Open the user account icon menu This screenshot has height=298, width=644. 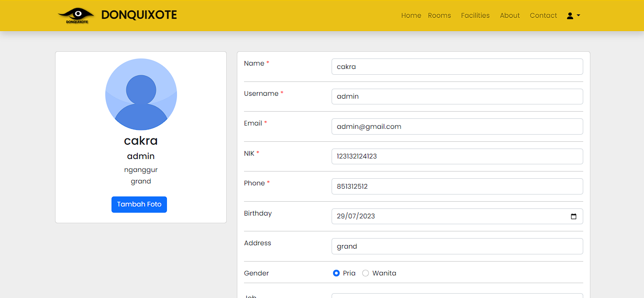click(x=569, y=15)
